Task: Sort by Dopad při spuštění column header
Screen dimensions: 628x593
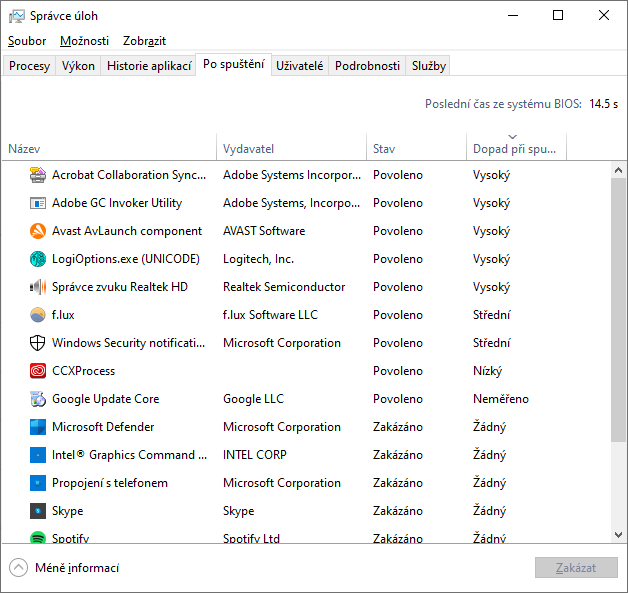Action: (517, 147)
